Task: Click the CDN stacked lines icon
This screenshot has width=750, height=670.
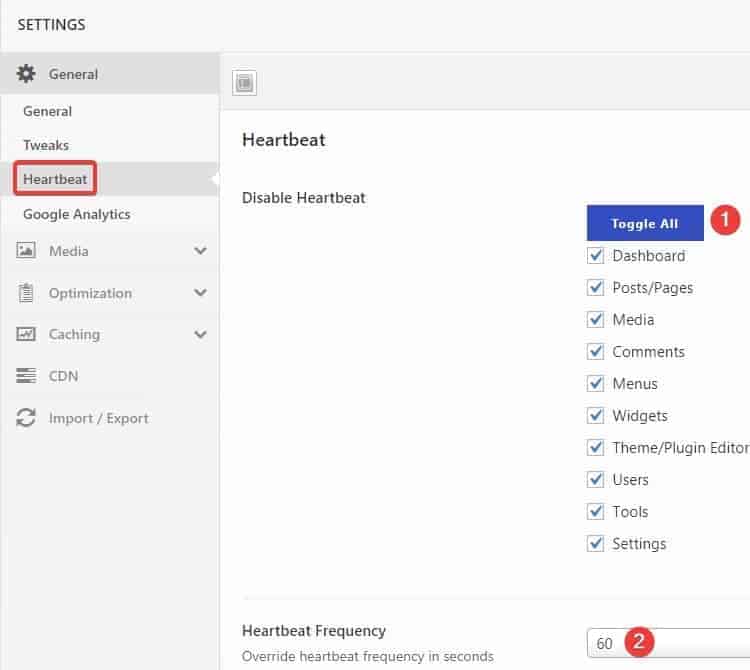Action: 26,375
